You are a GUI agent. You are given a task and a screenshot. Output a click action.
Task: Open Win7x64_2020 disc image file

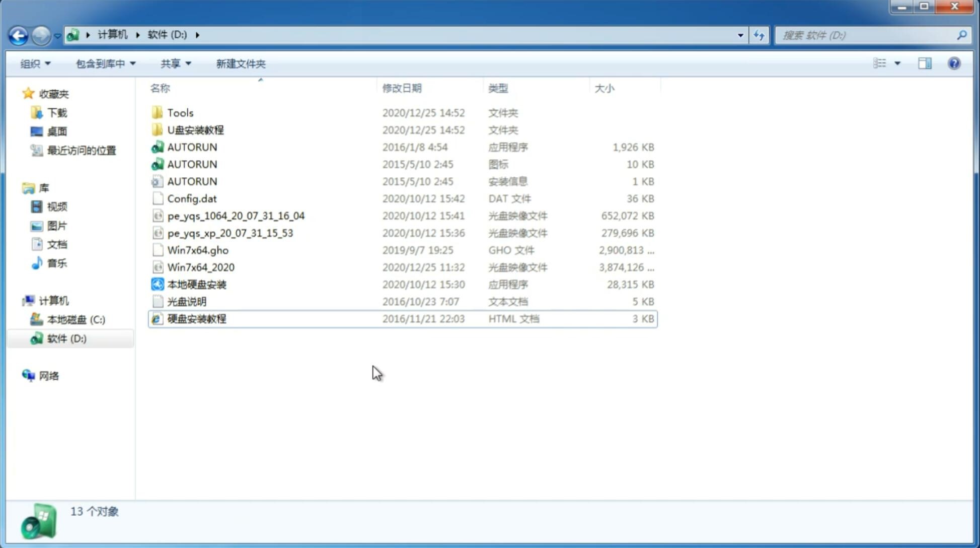(201, 267)
